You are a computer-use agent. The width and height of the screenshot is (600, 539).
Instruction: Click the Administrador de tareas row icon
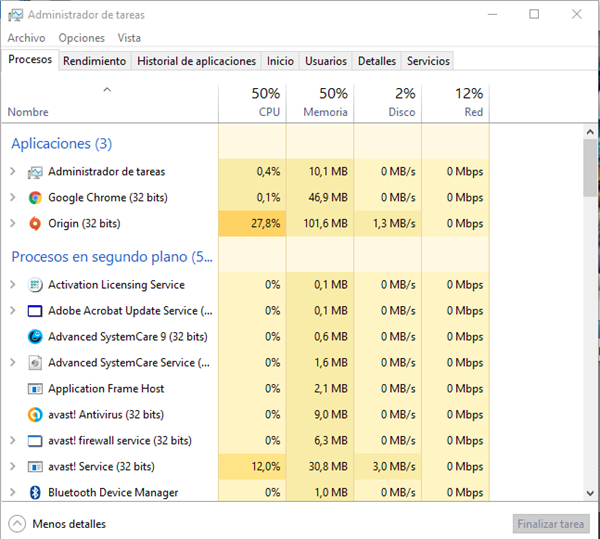[x=35, y=172]
